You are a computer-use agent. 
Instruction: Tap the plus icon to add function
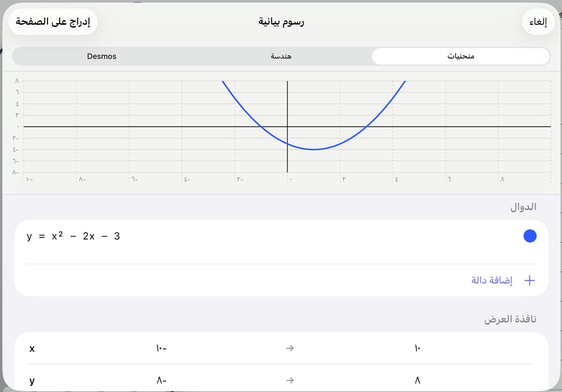click(x=529, y=280)
